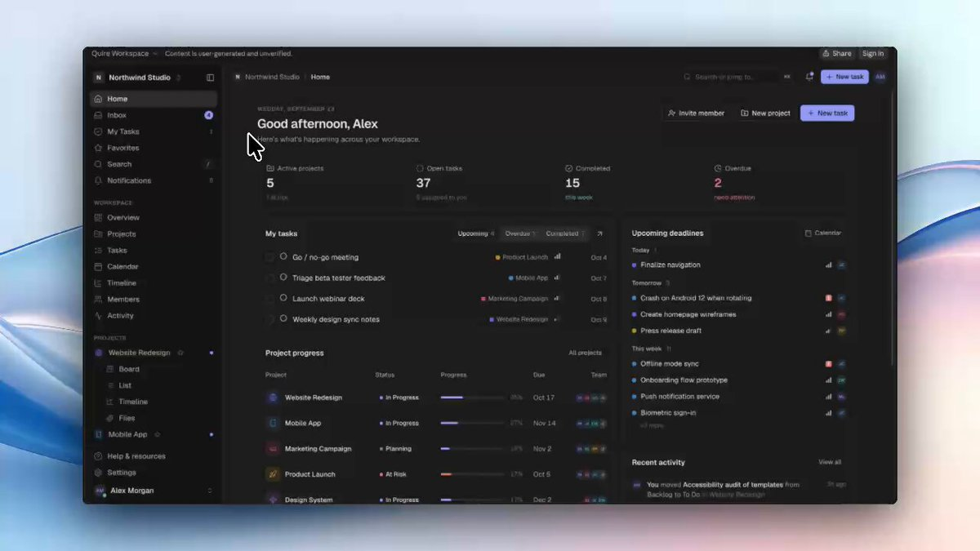Open Activity in the sidebar
Image resolution: width=980 pixels, height=551 pixels.
[x=153, y=316]
